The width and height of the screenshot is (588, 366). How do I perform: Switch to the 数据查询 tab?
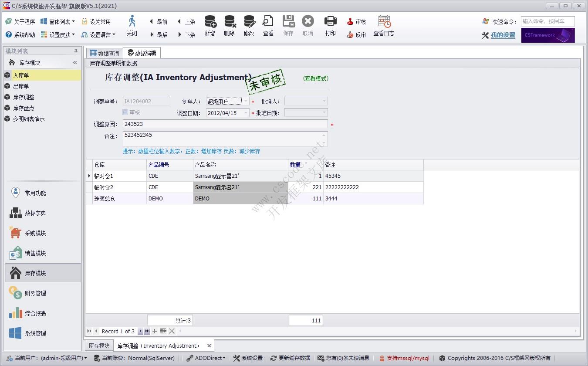105,53
